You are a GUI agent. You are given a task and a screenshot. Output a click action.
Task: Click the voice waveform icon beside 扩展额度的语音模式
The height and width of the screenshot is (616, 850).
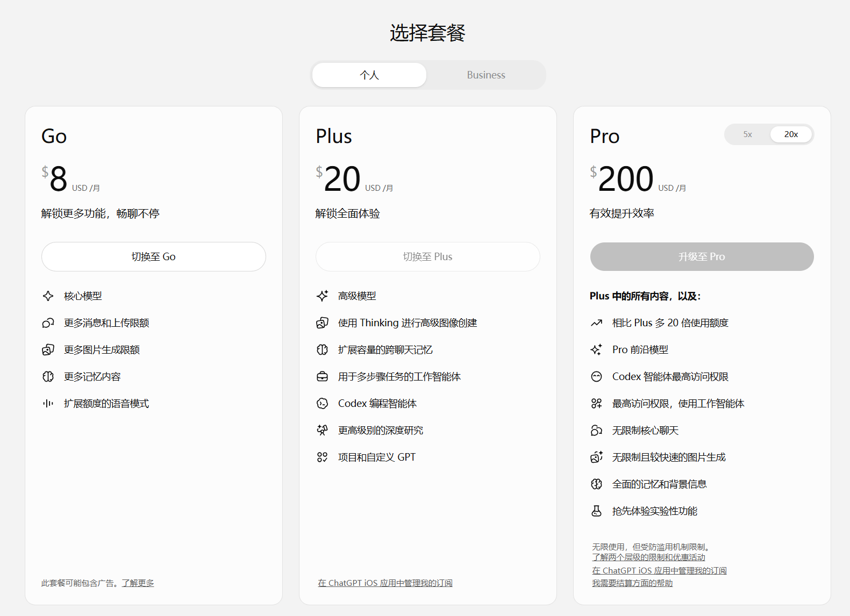tap(48, 404)
